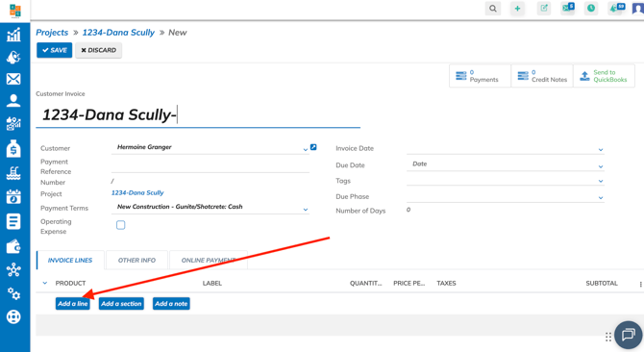Screen dimensions: 644x352
Task: Switch to the Other Info tab
Action: (x=136, y=260)
